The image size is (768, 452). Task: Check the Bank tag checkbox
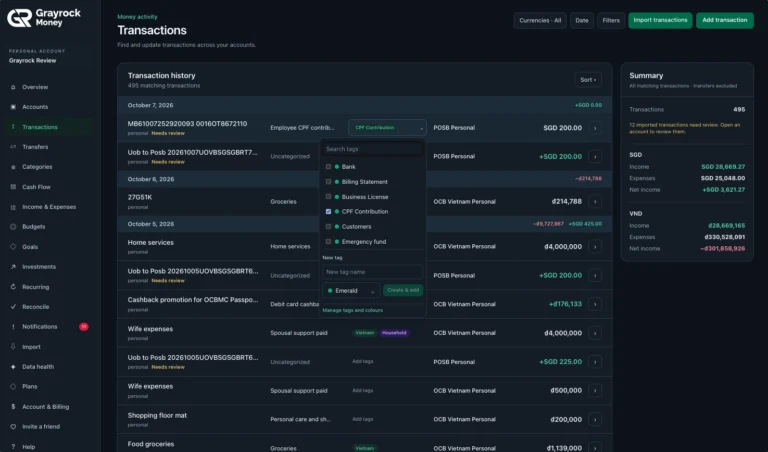(x=328, y=167)
